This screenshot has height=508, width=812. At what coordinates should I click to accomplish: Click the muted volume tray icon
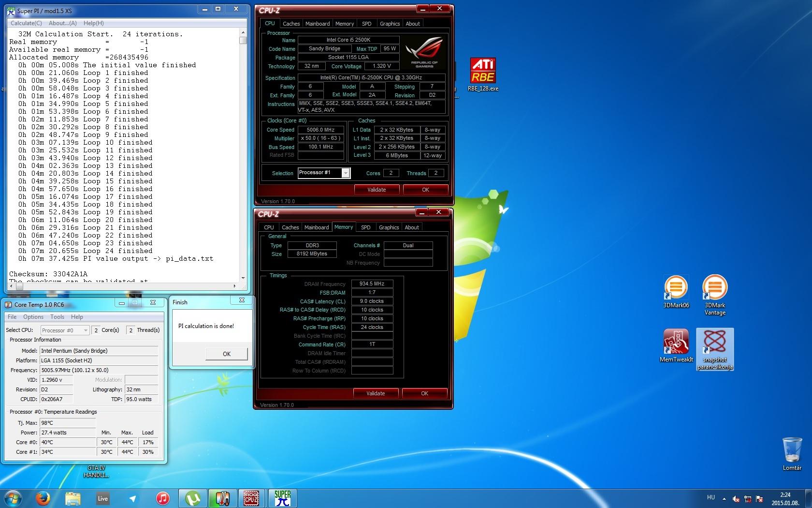click(x=736, y=499)
